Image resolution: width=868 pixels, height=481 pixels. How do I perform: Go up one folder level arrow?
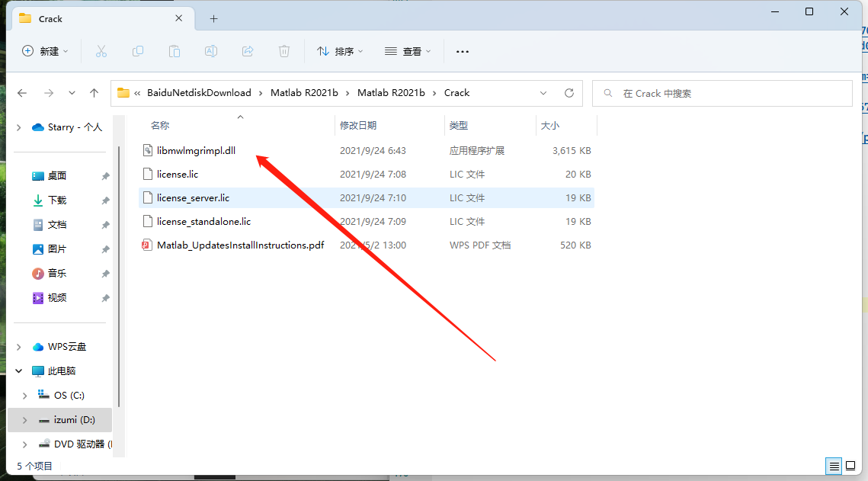(x=94, y=93)
